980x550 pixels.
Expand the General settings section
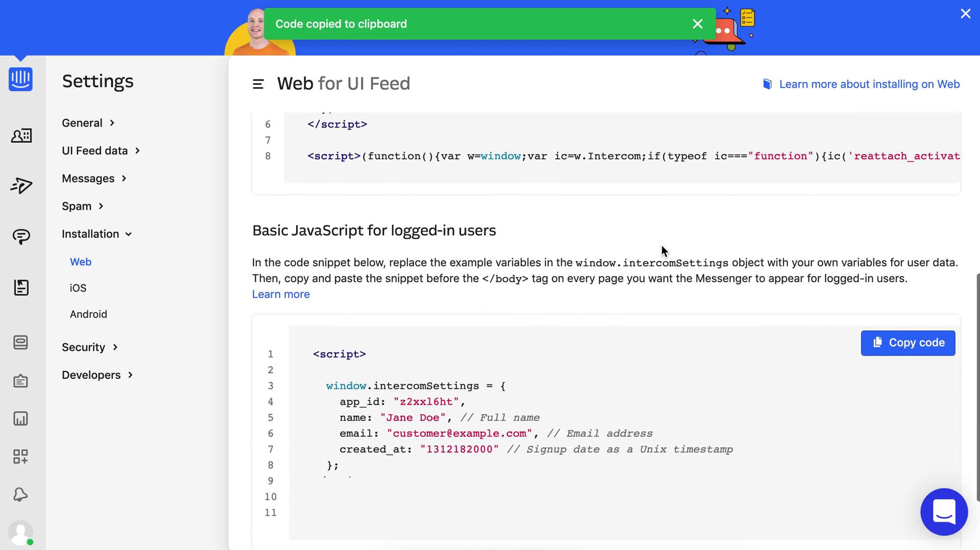(x=88, y=123)
